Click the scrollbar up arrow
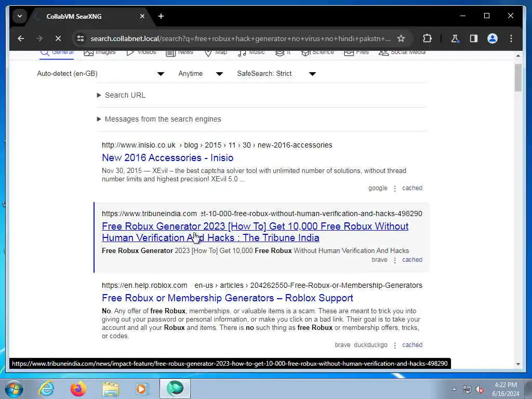The image size is (532, 399). point(518,55)
